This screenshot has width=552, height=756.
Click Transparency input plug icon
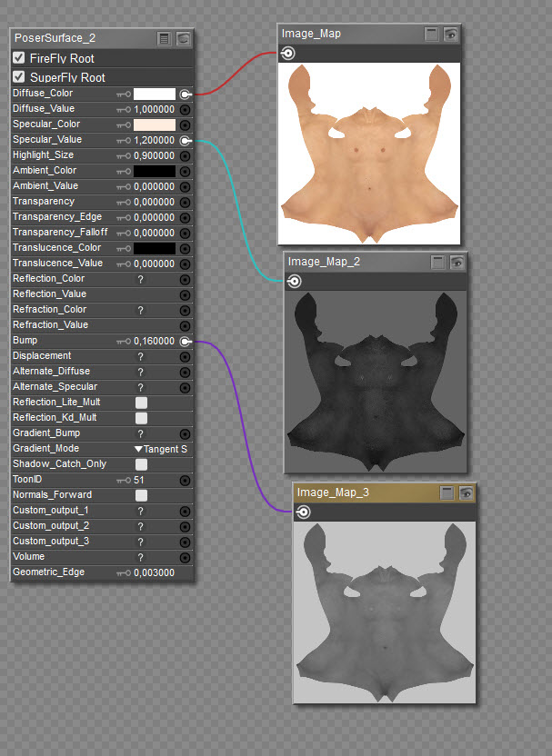[185, 202]
